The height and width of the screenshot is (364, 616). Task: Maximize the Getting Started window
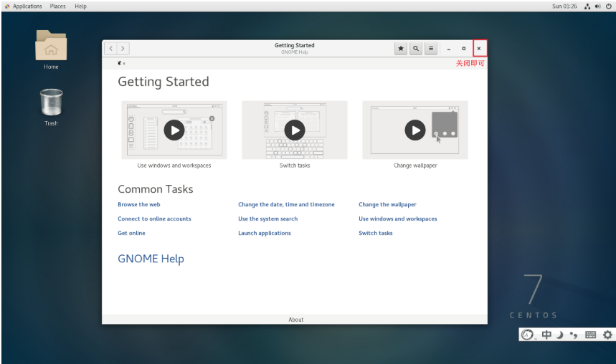(x=463, y=49)
